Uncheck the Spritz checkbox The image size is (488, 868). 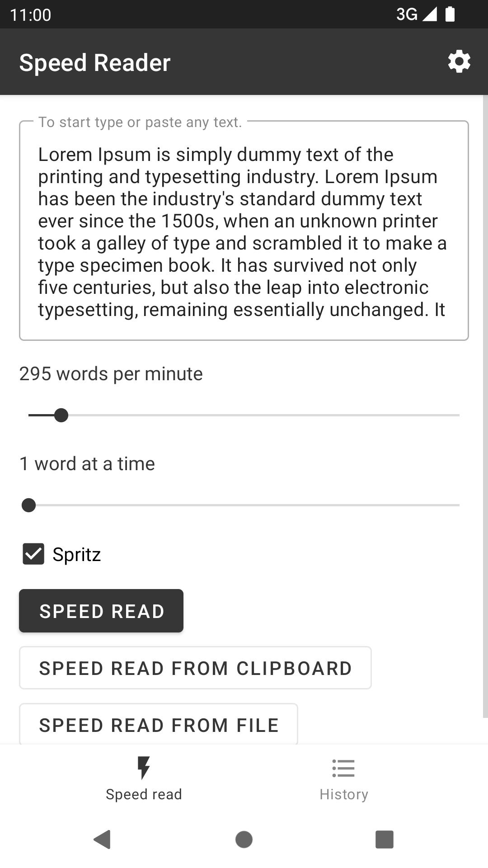33,554
